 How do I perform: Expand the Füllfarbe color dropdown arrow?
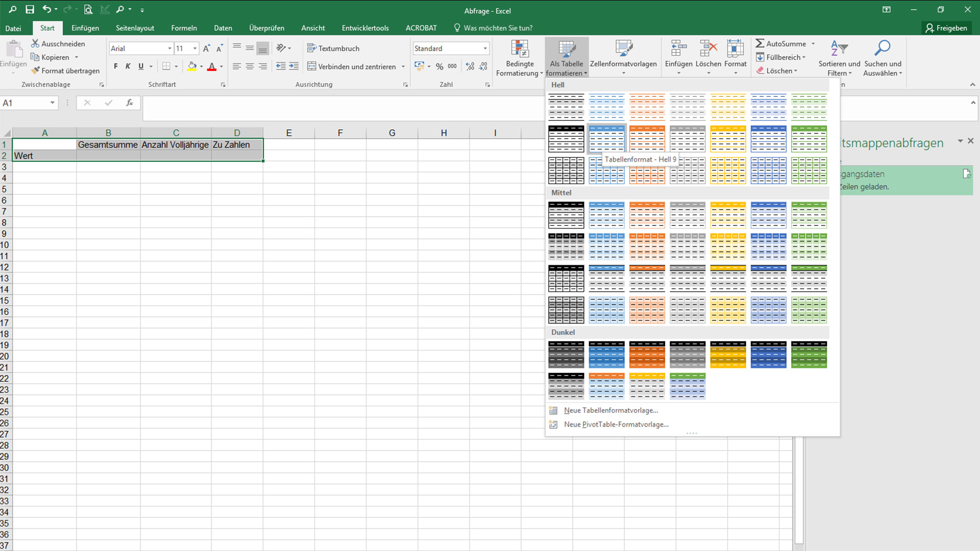[x=202, y=66]
